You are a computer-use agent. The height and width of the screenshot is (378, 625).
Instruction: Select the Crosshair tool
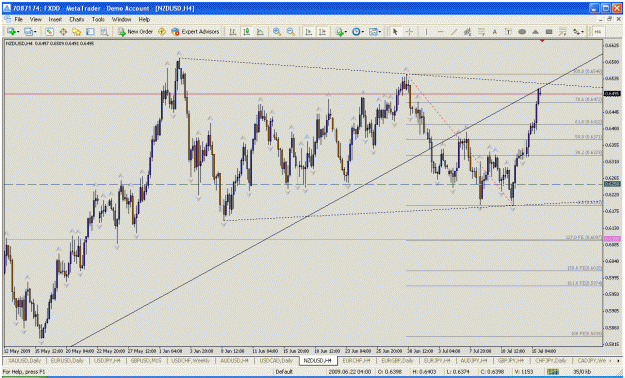coord(409,32)
